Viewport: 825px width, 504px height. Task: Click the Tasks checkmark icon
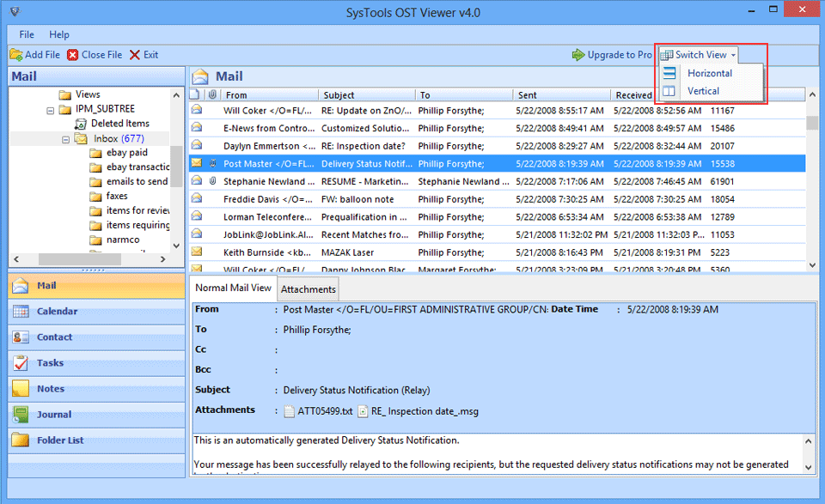tap(21, 362)
